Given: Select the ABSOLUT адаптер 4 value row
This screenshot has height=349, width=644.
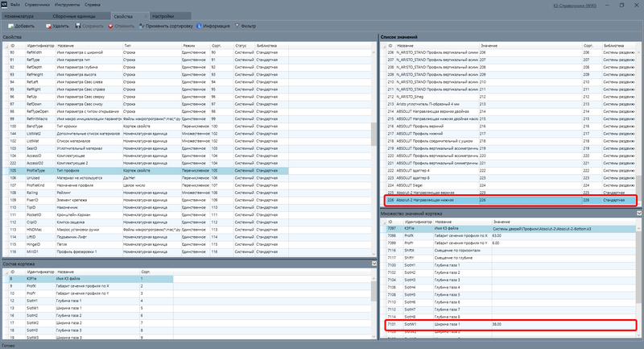Looking at the screenshot, I should [x=510, y=171].
